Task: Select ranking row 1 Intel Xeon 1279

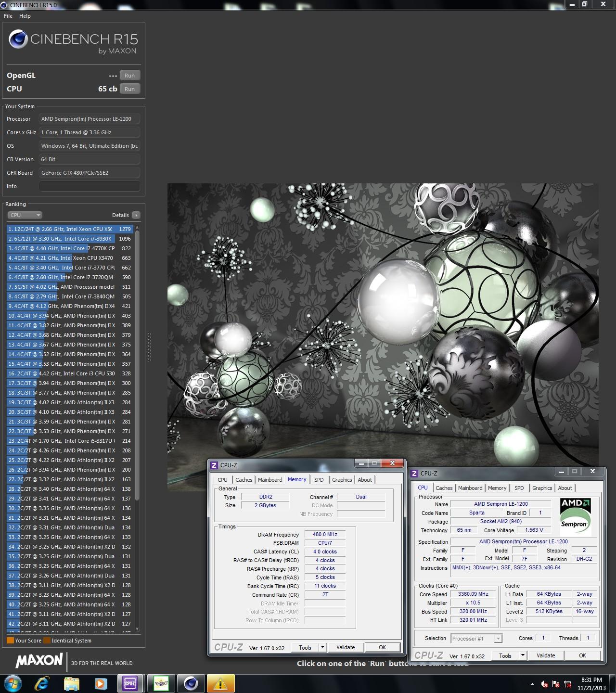Action: click(x=70, y=229)
